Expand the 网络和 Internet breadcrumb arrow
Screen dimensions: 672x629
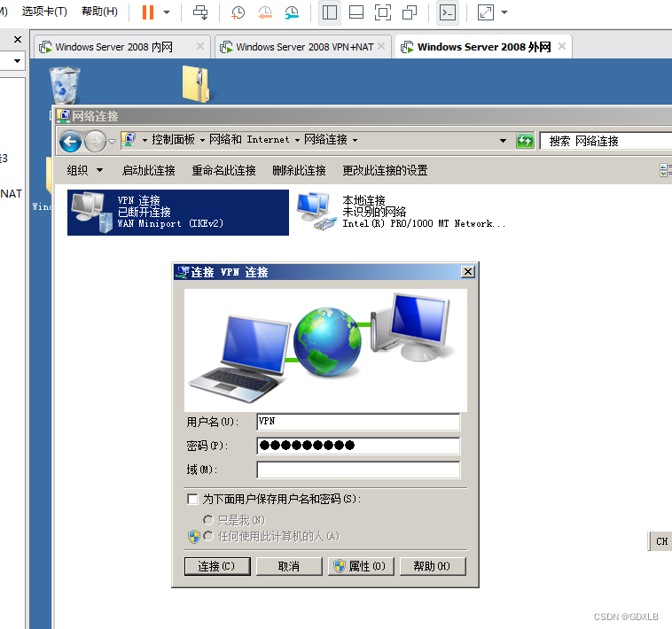(x=297, y=141)
